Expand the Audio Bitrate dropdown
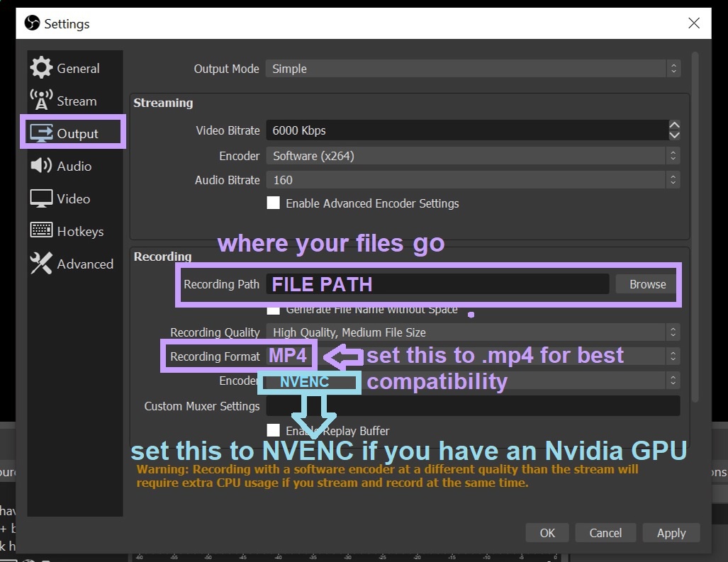This screenshot has height=562, width=728. tap(472, 180)
